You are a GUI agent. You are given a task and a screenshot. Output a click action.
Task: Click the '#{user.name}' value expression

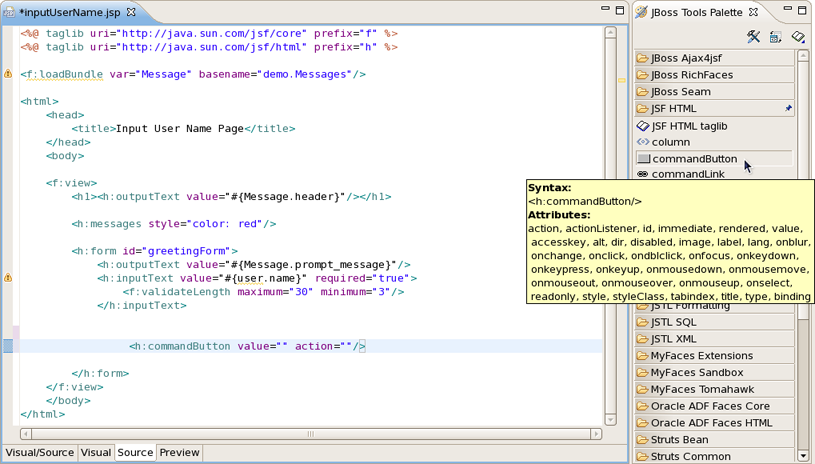point(263,278)
